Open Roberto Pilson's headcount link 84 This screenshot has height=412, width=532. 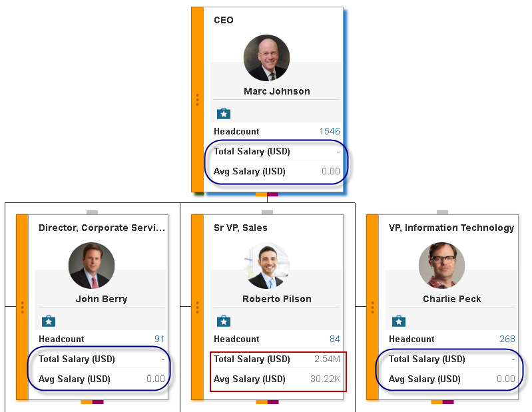(x=334, y=339)
